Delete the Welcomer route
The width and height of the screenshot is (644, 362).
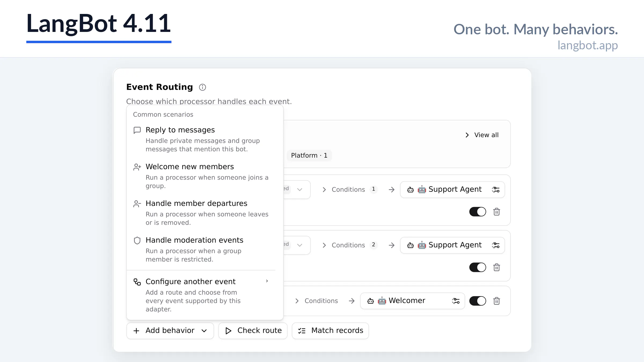point(496,301)
